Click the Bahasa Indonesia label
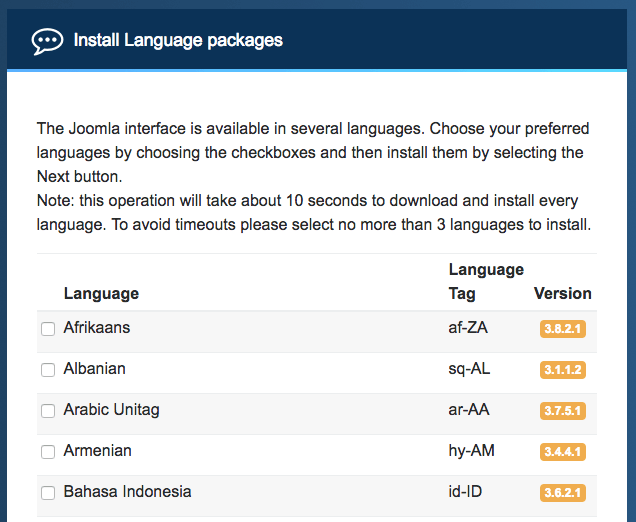Screen dimensions: 636x522 coord(127,492)
